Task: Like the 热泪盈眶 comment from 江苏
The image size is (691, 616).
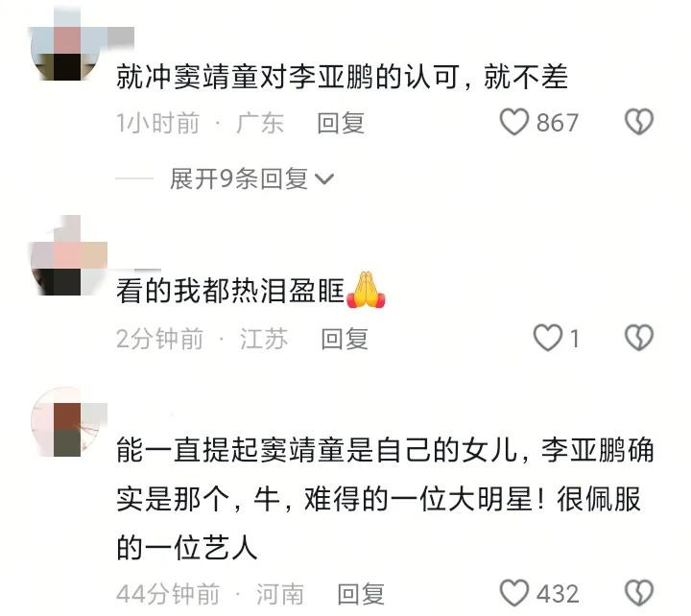Action: [x=548, y=338]
